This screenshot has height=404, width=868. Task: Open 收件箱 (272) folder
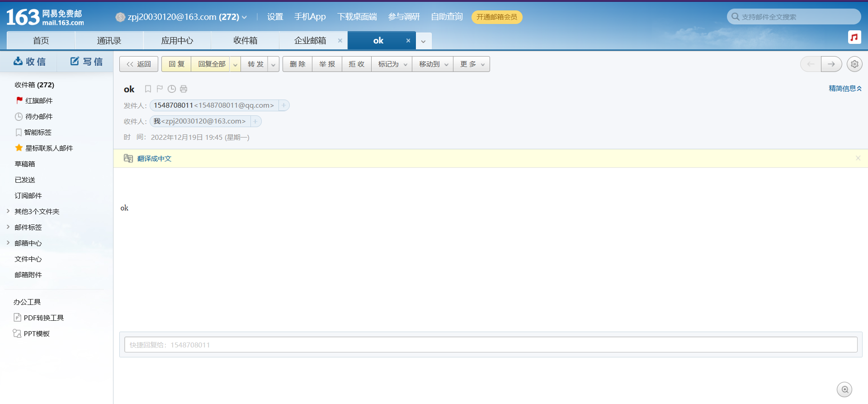(34, 85)
